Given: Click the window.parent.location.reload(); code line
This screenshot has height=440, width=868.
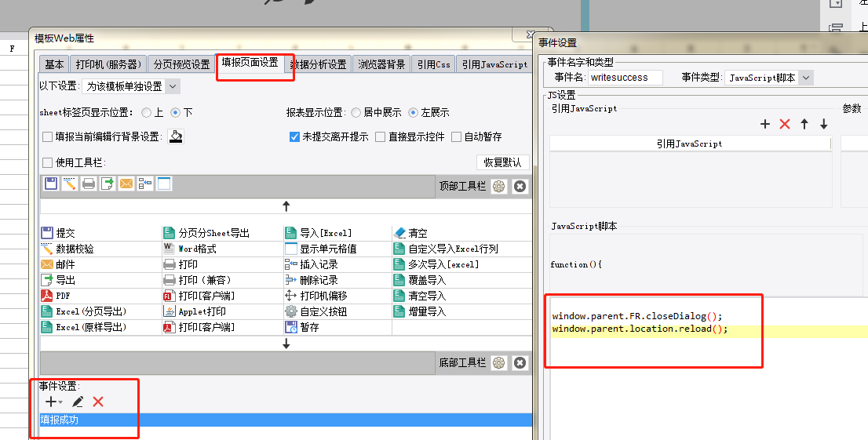Looking at the screenshot, I should click(x=640, y=329).
